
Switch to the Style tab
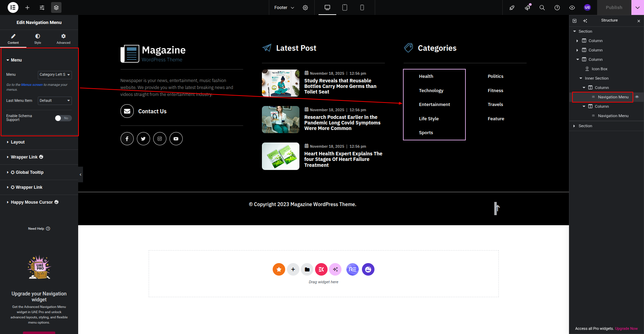point(38,39)
